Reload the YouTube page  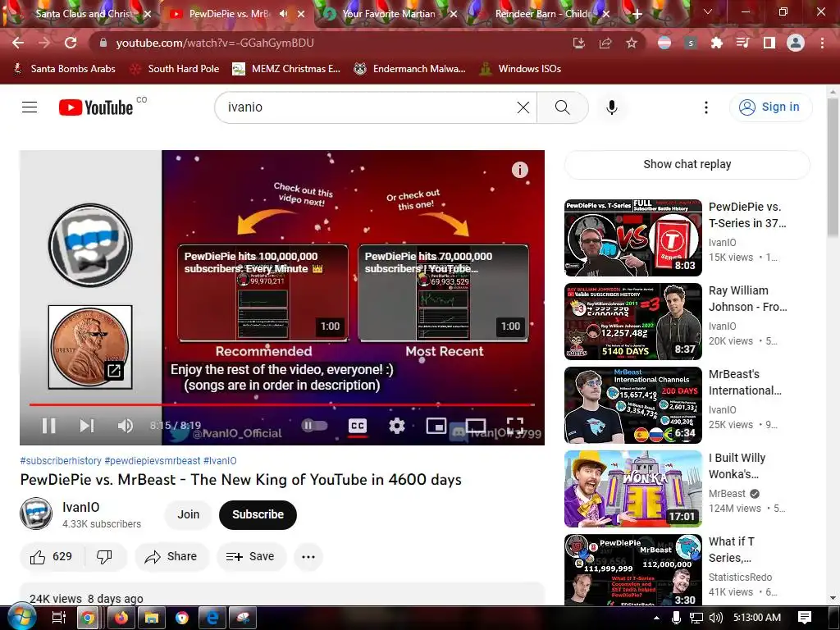71,43
